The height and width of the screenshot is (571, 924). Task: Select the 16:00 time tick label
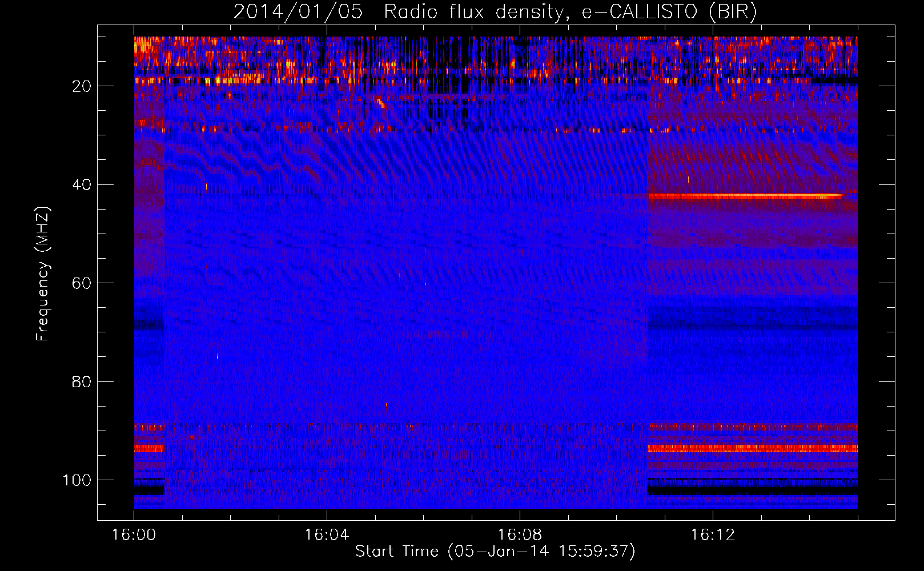click(134, 534)
